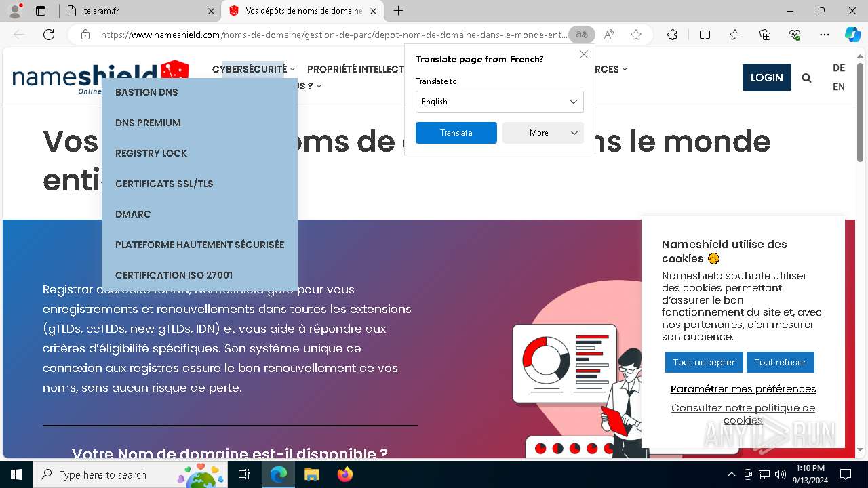Click the LOGIN button
Viewport: 868px width, 488px height.
coord(766,77)
